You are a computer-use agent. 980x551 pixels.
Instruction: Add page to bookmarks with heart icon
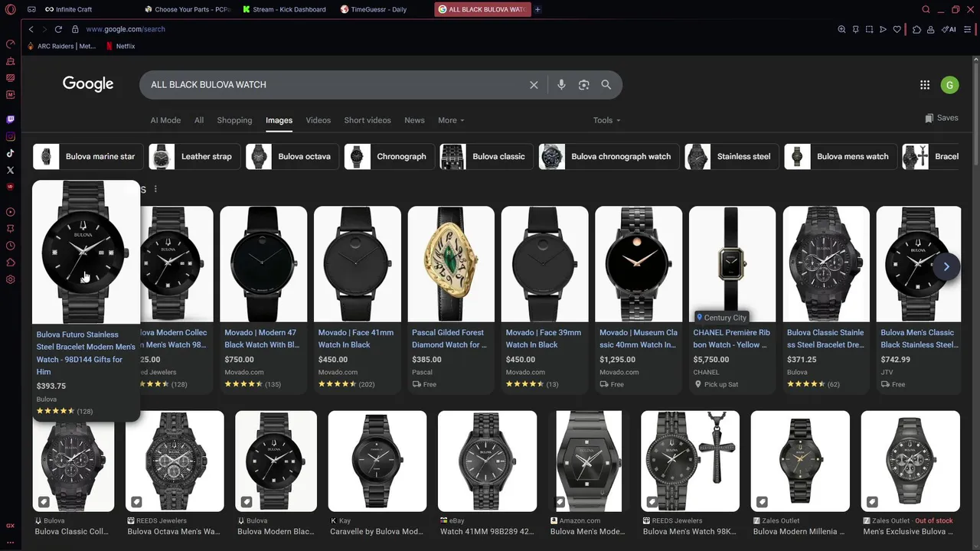897,29
